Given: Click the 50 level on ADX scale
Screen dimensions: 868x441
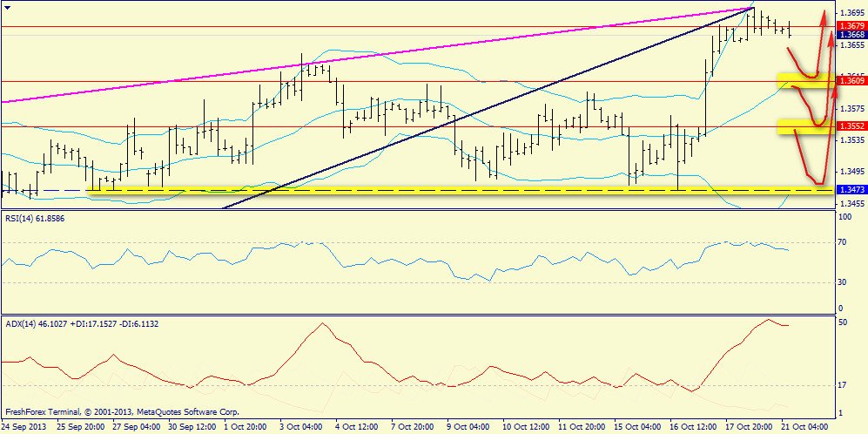Looking at the screenshot, I should [843, 322].
